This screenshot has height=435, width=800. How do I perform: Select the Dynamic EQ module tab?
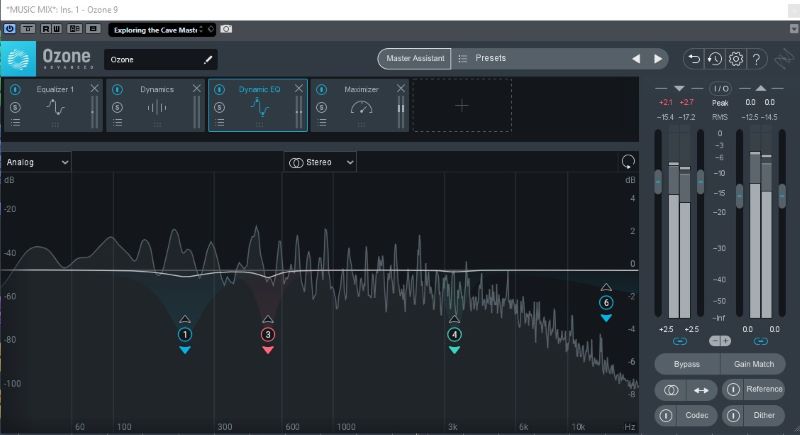click(x=259, y=105)
